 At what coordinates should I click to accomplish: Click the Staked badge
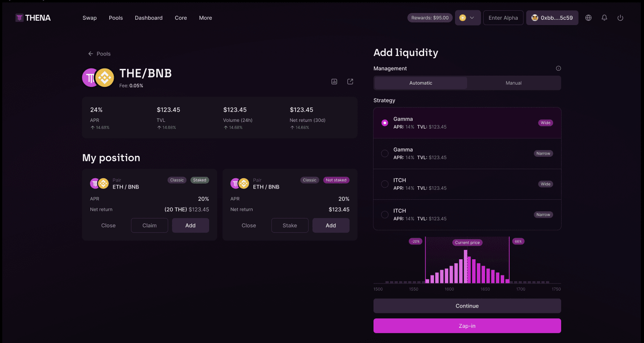click(200, 180)
